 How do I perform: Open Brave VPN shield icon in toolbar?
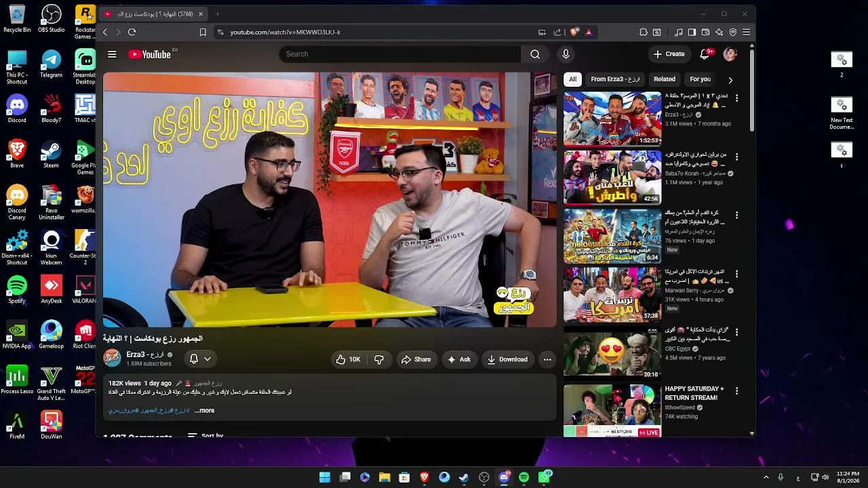click(733, 32)
